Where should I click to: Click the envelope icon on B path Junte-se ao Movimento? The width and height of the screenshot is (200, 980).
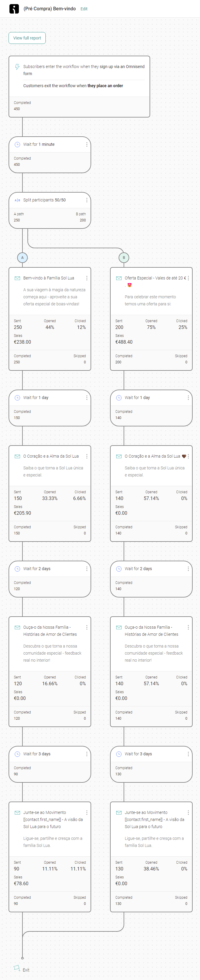[119, 812]
